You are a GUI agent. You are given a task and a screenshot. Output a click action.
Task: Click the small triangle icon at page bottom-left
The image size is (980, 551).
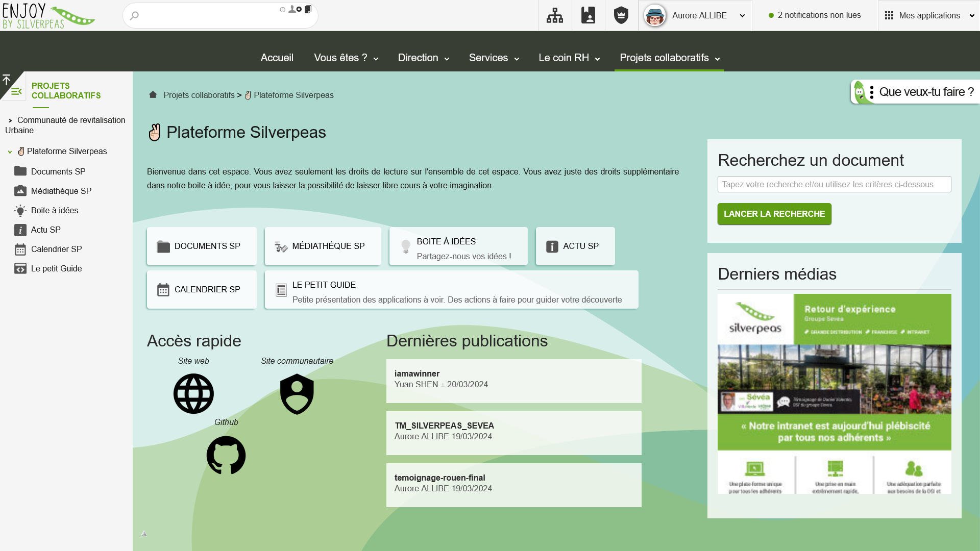click(x=144, y=534)
